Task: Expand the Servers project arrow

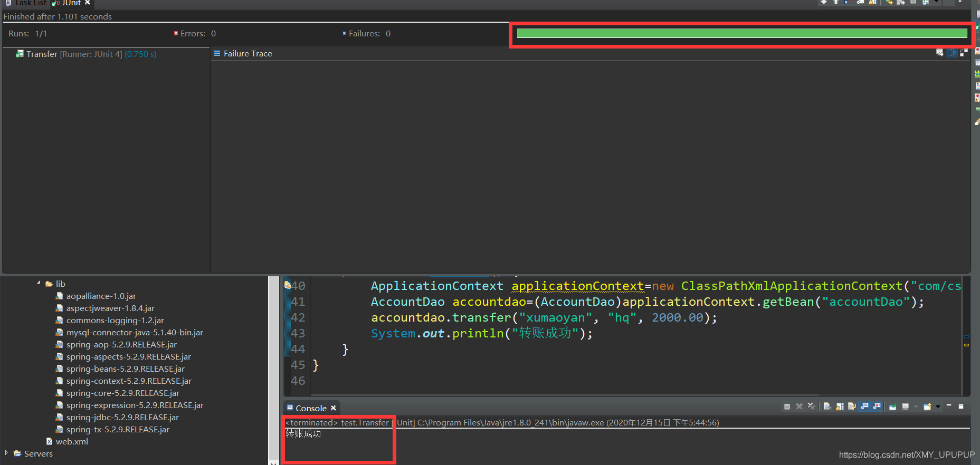Action: tap(6, 453)
